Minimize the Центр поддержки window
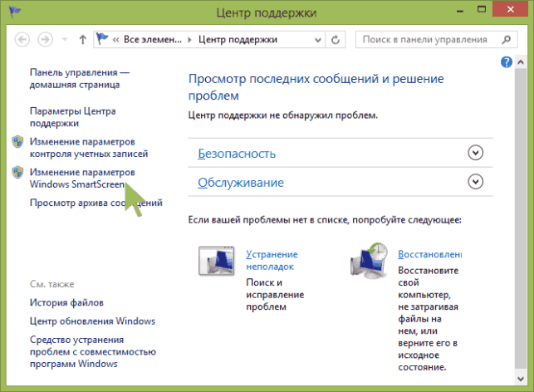Viewport: 534px width, 392px height. (x=460, y=10)
